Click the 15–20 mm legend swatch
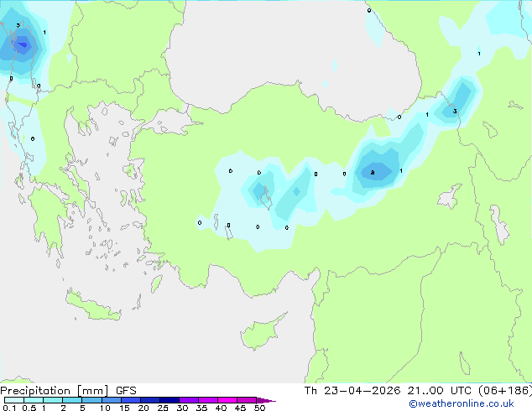532x411 pixels. pyautogui.click(x=130, y=400)
